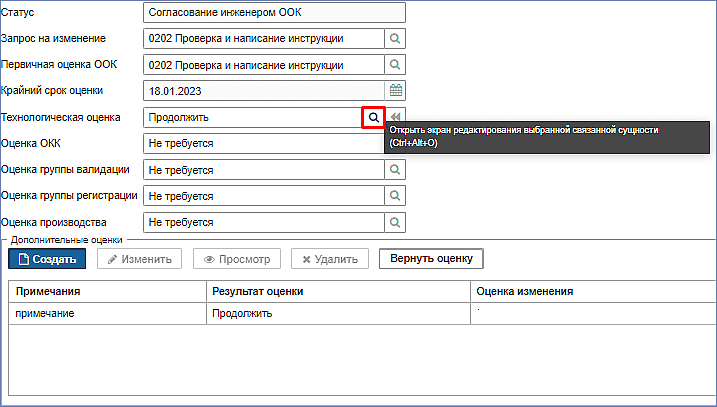Click the Статус field

coord(274,13)
